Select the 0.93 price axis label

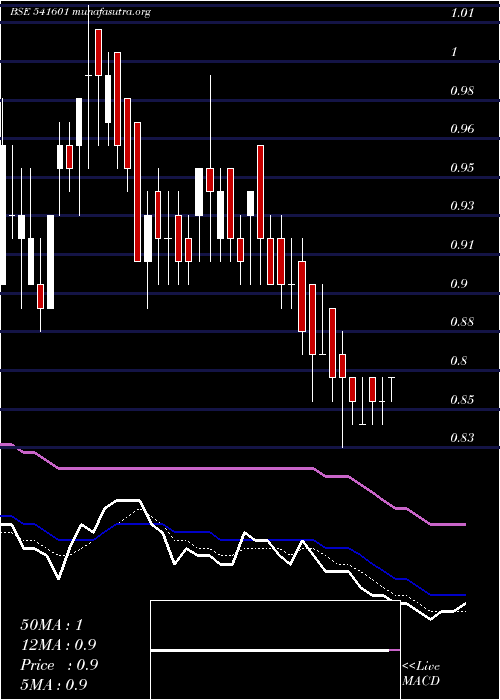tap(462, 206)
